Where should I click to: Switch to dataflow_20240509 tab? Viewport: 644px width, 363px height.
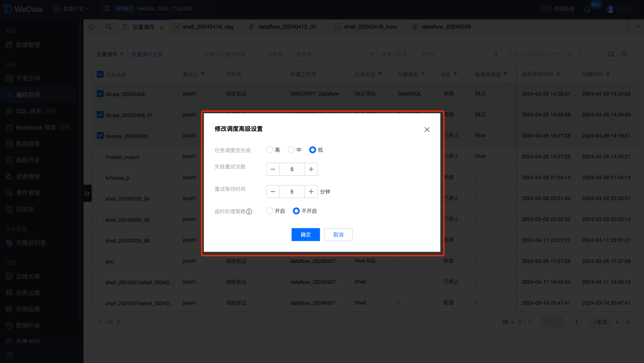[x=446, y=27]
